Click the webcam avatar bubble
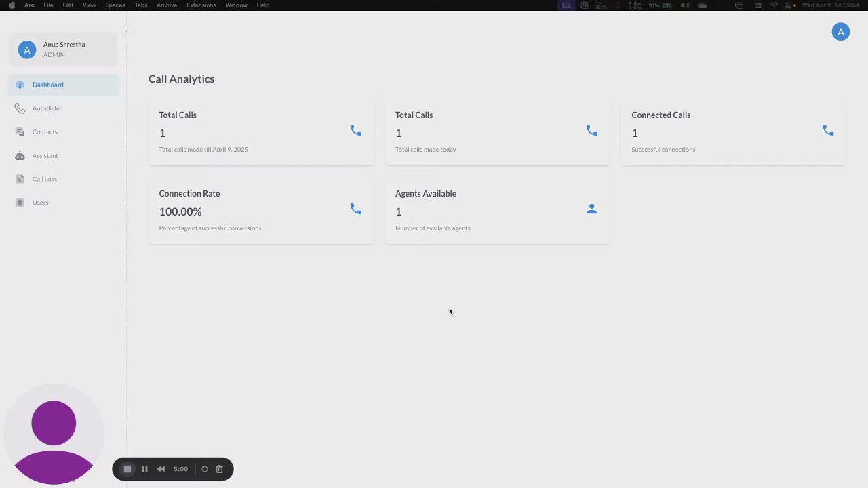This screenshot has width=868, height=488. click(x=54, y=435)
